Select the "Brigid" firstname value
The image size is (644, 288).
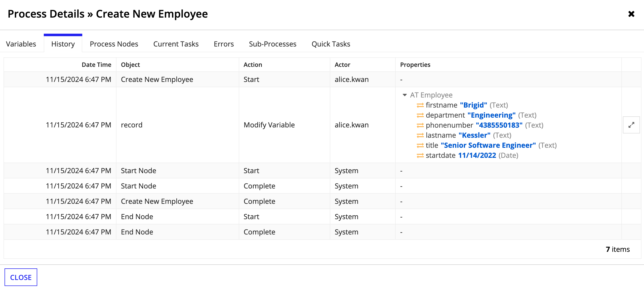(x=473, y=105)
